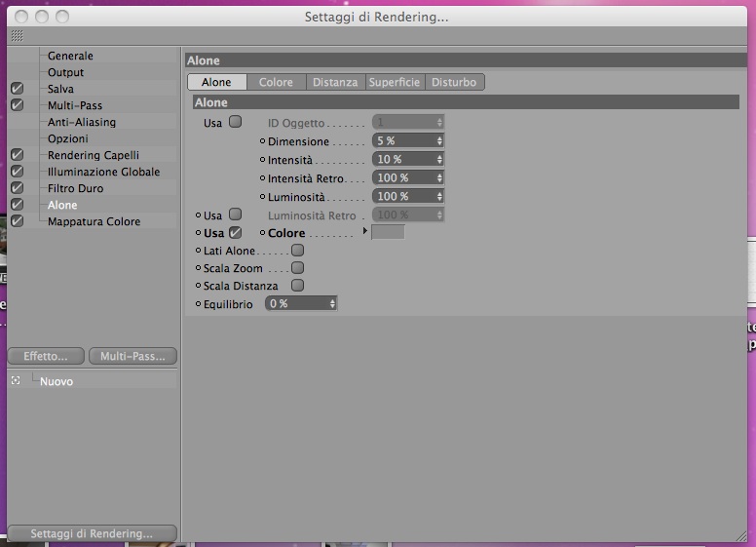This screenshot has height=547, width=756.
Task: Click the dotted grip icon below the title bar
Action: point(17,36)
